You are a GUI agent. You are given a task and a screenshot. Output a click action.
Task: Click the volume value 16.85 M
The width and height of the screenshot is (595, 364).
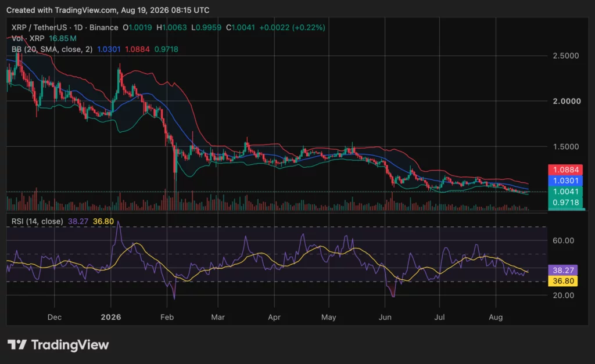click(x=63, y=38)
